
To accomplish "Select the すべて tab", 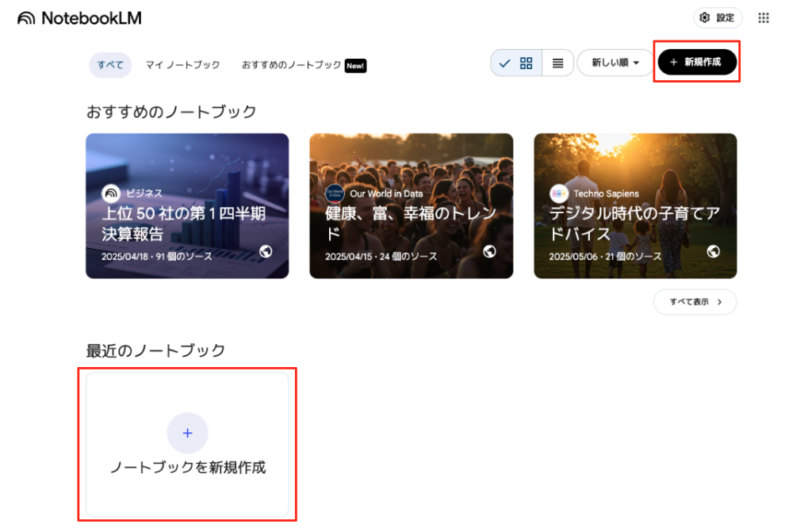I will click(110, 65).
